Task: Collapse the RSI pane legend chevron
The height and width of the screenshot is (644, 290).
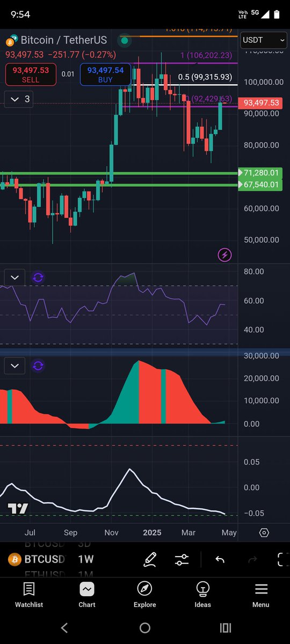Action: tap(15, 277)
